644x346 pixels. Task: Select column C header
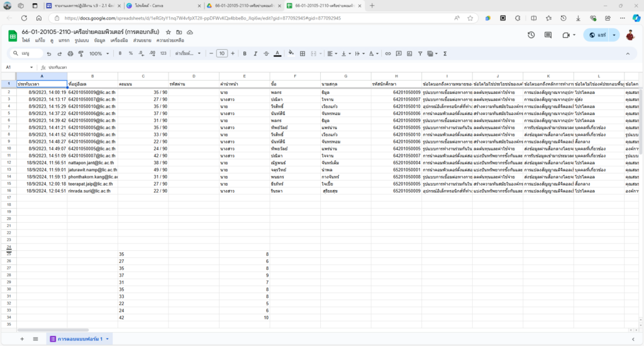(x=143, y=76)
